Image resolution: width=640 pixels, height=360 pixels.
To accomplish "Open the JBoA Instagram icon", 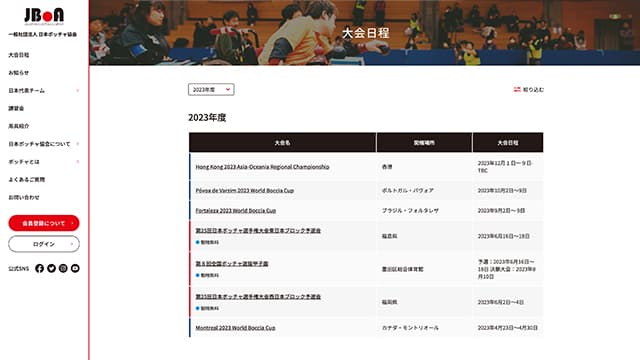I will click(63, 268).
